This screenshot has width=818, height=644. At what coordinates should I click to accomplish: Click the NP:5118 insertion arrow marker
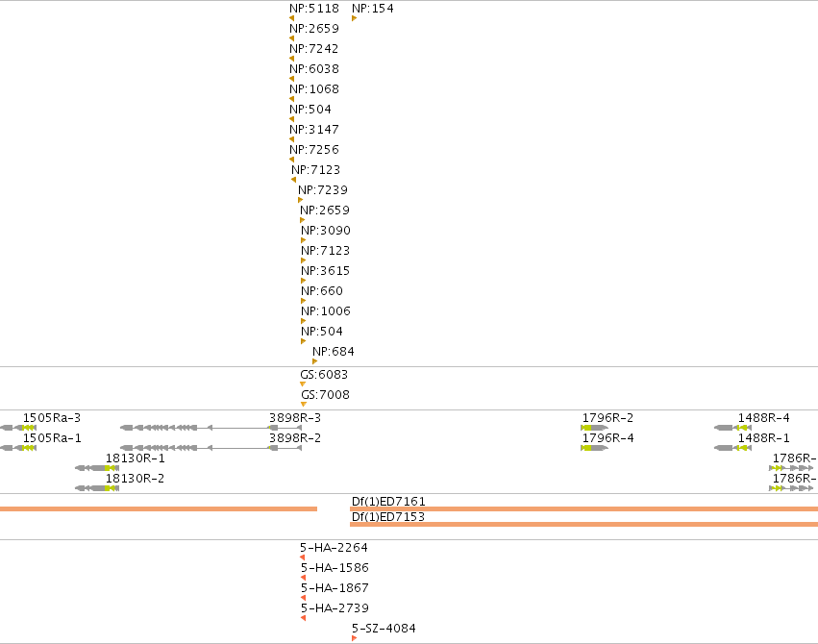tap(291, 18)
